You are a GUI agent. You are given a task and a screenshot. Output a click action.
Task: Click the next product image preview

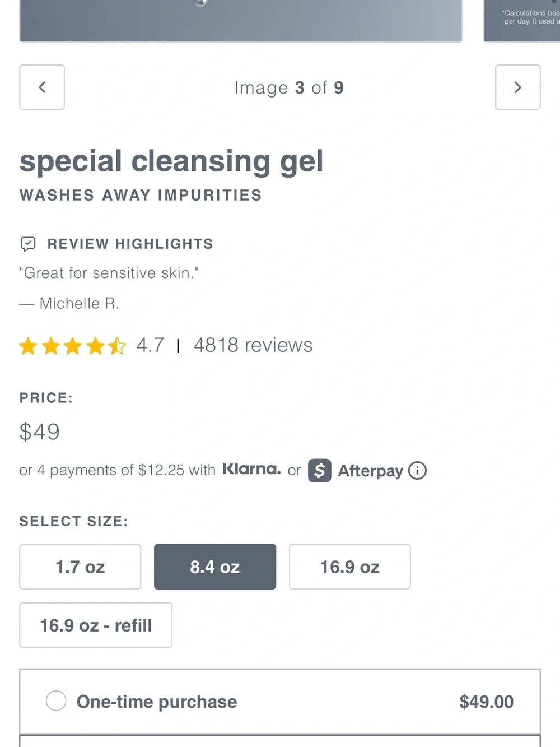click(x=522, y=21)
